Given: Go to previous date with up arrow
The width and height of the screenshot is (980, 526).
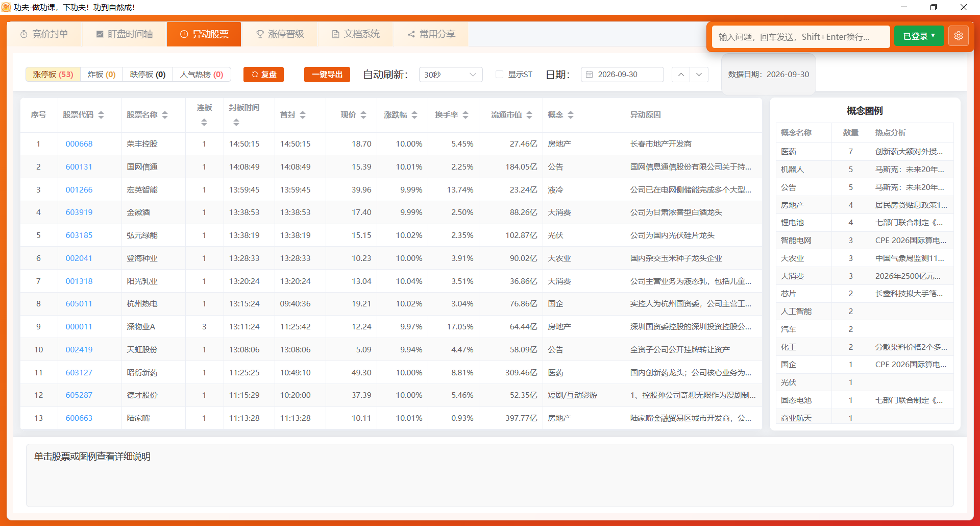Looking at the screenshot, I should click(681, 75).
